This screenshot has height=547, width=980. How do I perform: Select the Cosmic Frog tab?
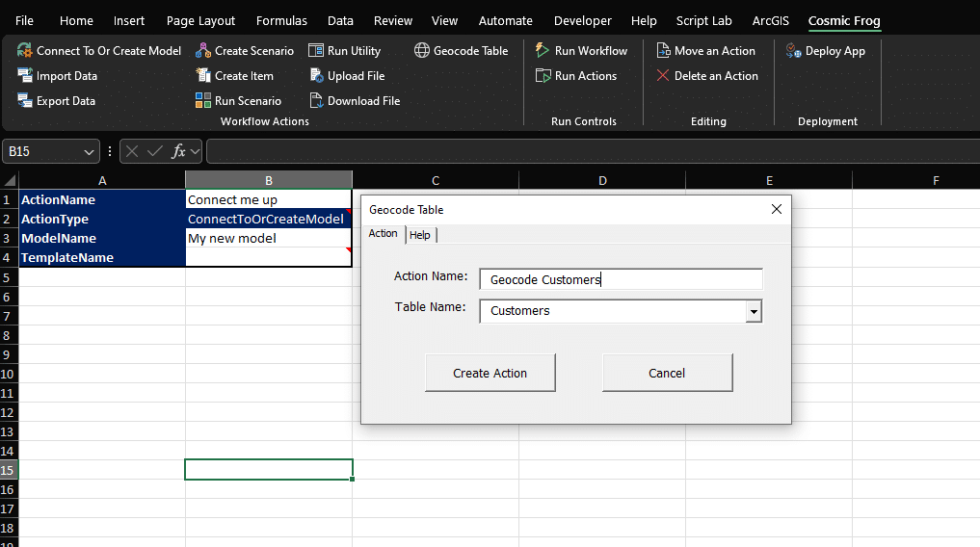844,20
